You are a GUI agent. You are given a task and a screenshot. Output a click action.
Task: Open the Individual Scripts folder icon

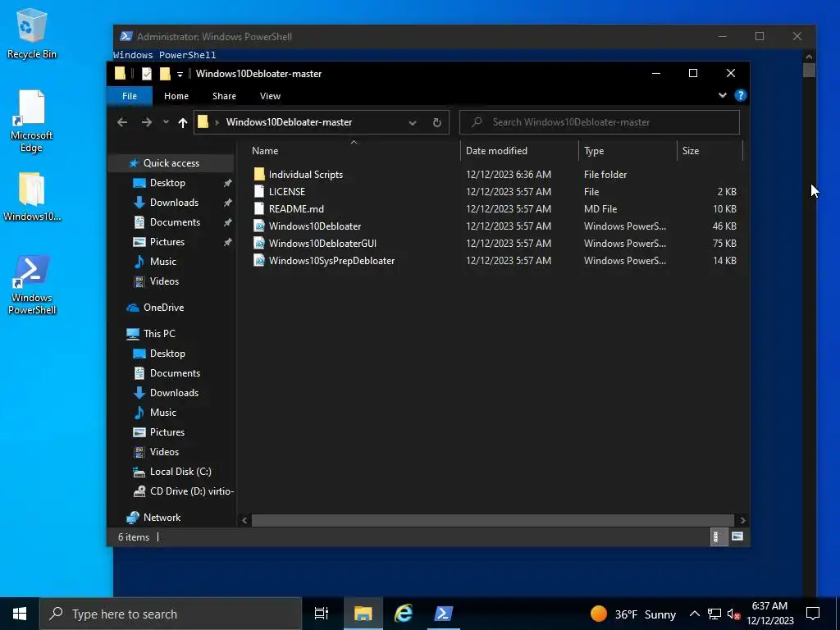click(x=259, y=174)
